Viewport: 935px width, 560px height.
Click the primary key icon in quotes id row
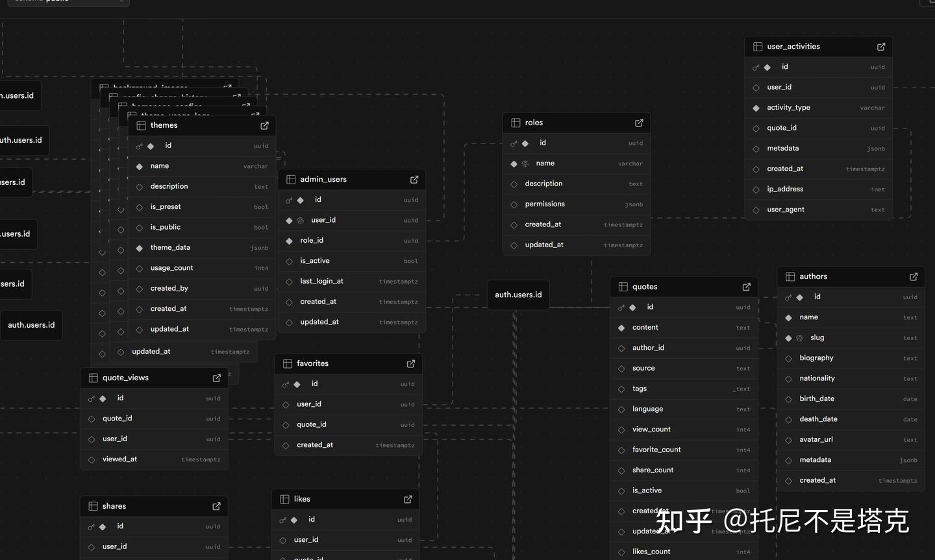[621, 308]
